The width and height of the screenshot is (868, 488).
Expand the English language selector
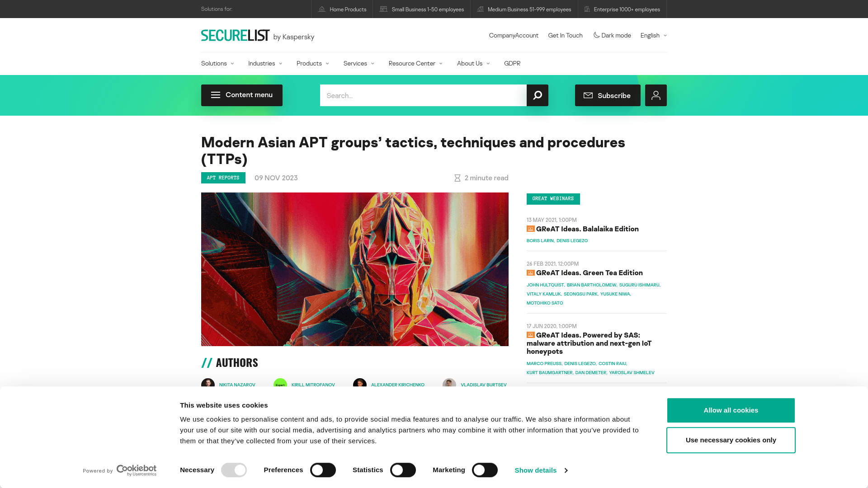pyautogui.click(x=653, y=35)
